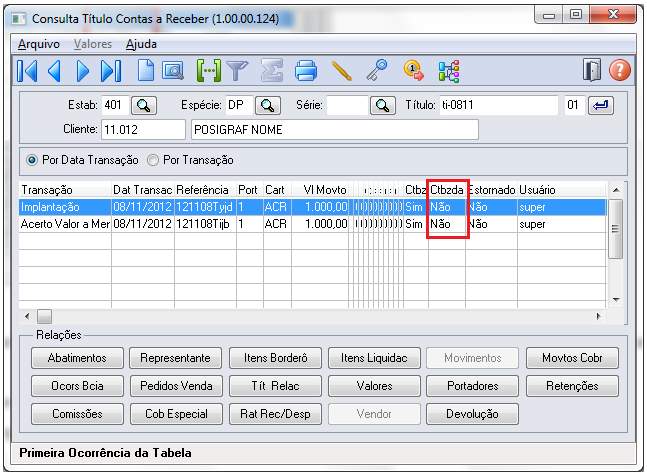Click the green brackets range icon
Image resolution: width=647 pixels, height=475 pixels.
[209, 71]
